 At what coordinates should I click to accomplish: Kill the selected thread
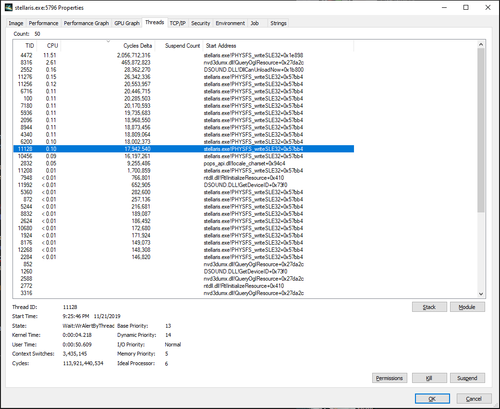click(429, 378)
